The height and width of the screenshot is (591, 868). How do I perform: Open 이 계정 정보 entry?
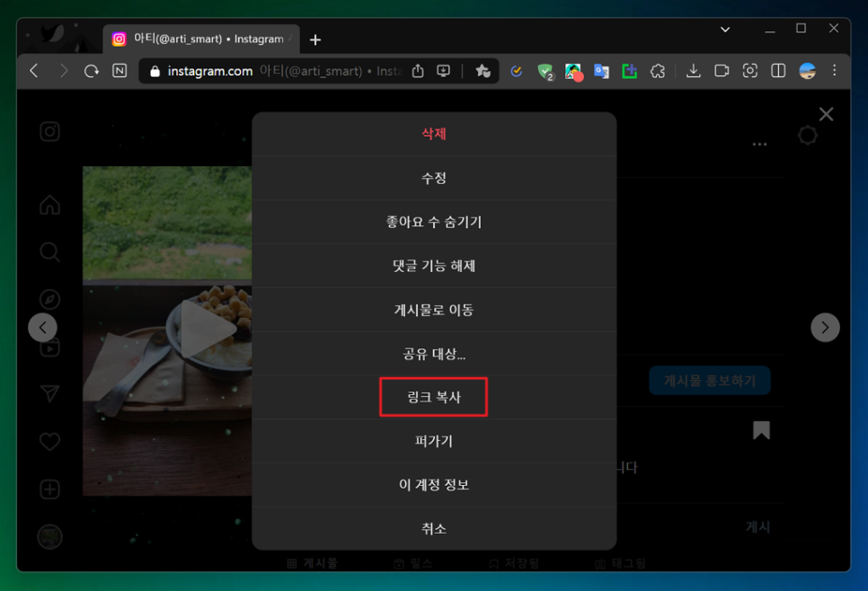tap(434, 485)
